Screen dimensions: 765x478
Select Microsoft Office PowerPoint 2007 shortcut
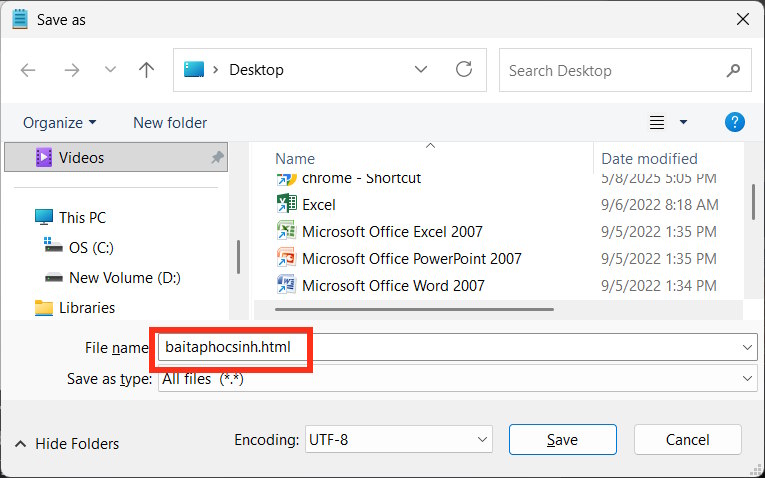coord(411,258)
